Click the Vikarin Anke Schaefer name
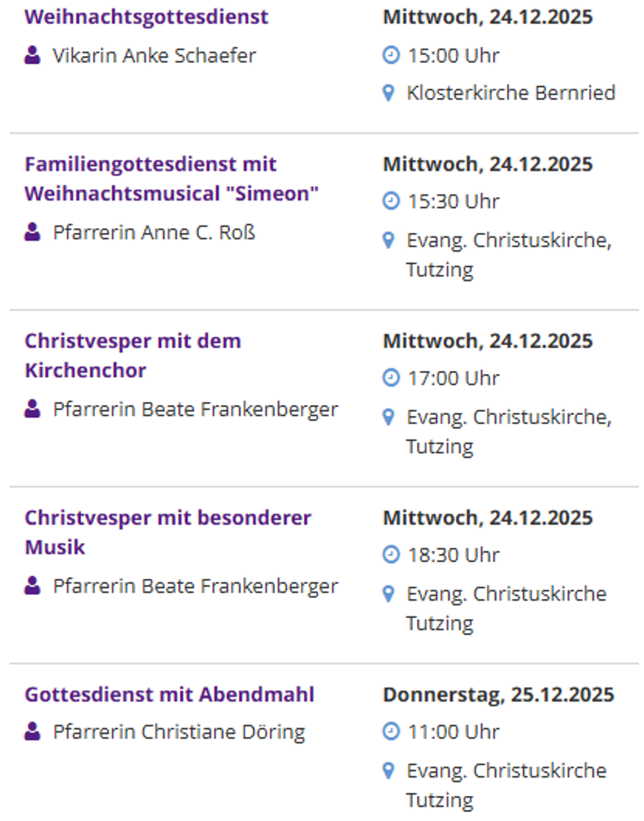The width and height of the screenshot is (644, 821). pos(155,56)
